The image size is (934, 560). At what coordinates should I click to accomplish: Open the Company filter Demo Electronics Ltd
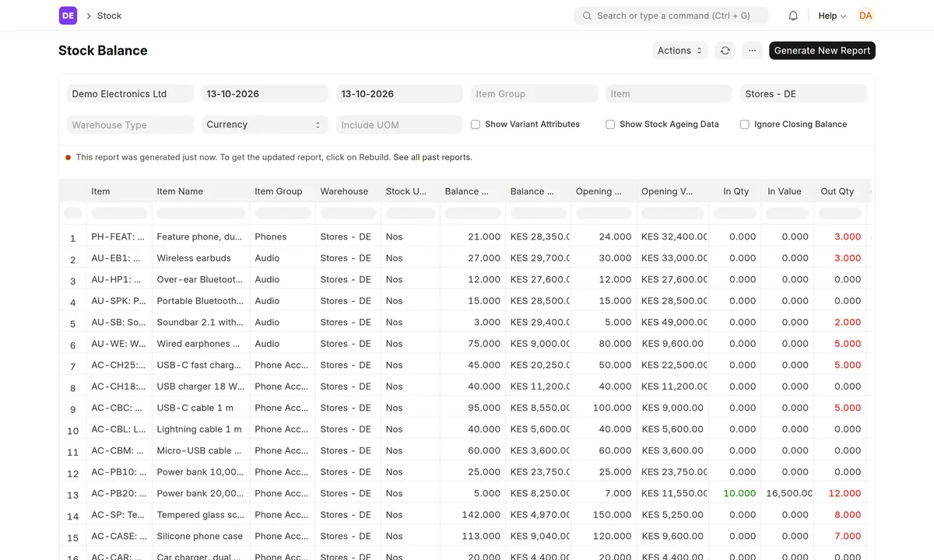point(130,93)
